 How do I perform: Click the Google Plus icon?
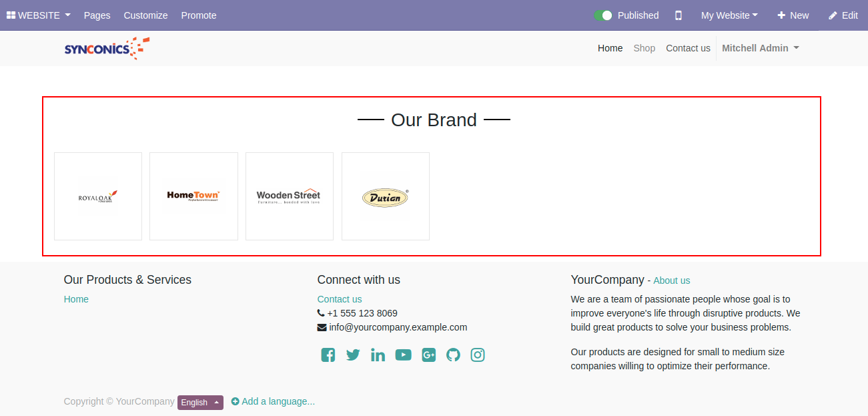[428, 355]
